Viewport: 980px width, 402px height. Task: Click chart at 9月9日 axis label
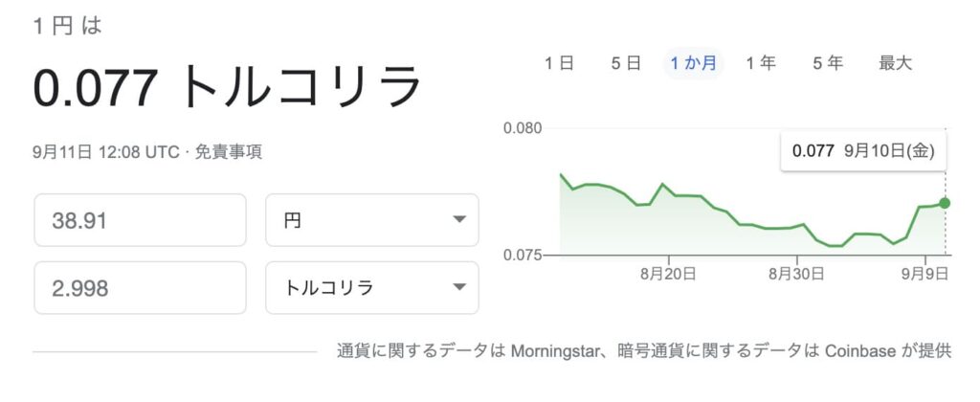tap(925, 273)
